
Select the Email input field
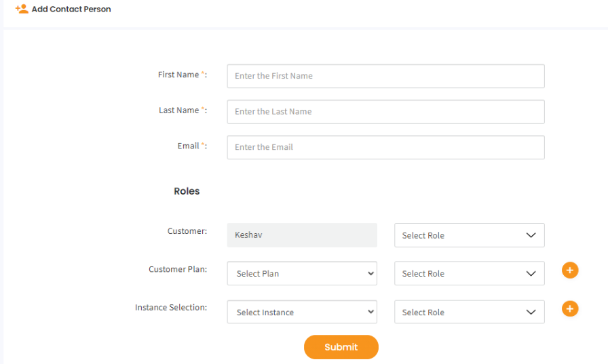pyautogui.click(x=385, y=147)
